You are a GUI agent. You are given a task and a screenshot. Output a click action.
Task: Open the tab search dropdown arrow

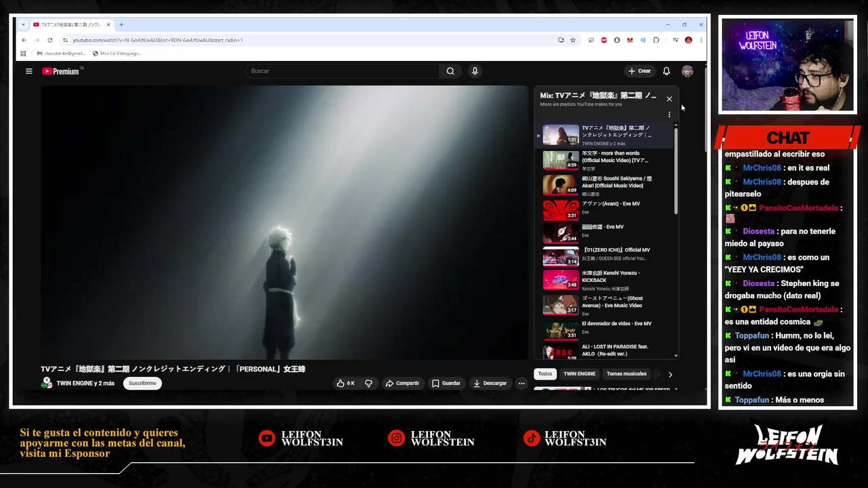(23, 24)
